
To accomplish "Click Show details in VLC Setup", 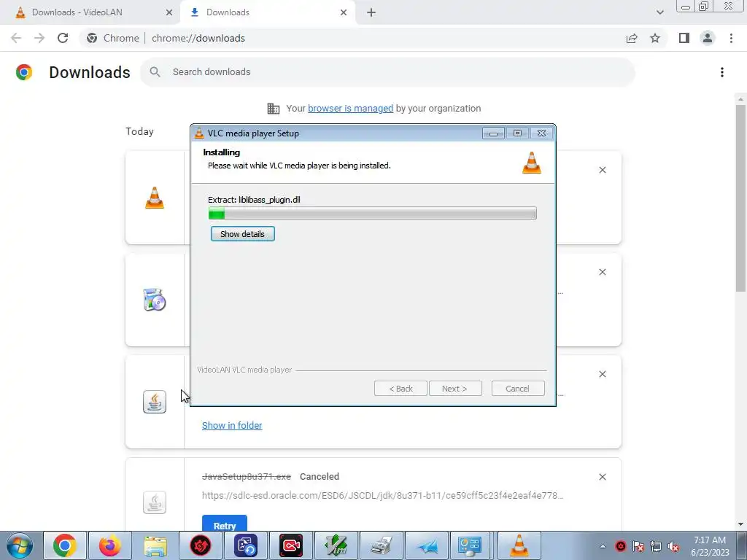I will point(242,234).
